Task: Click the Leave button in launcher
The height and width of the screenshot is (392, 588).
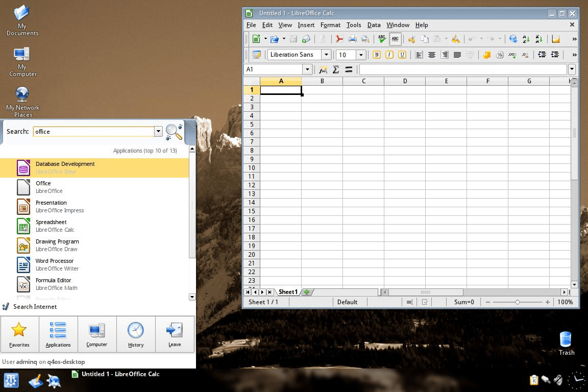Action: coord(175,334)
